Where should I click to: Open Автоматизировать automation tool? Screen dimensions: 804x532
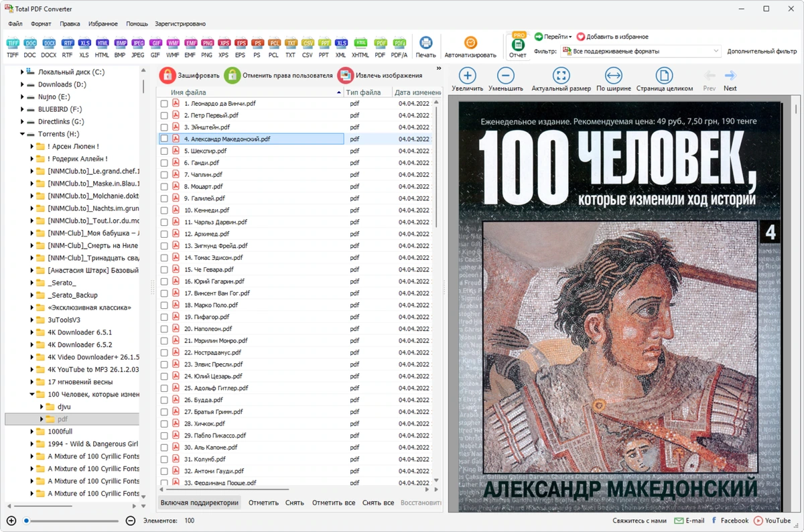point(470,47)
